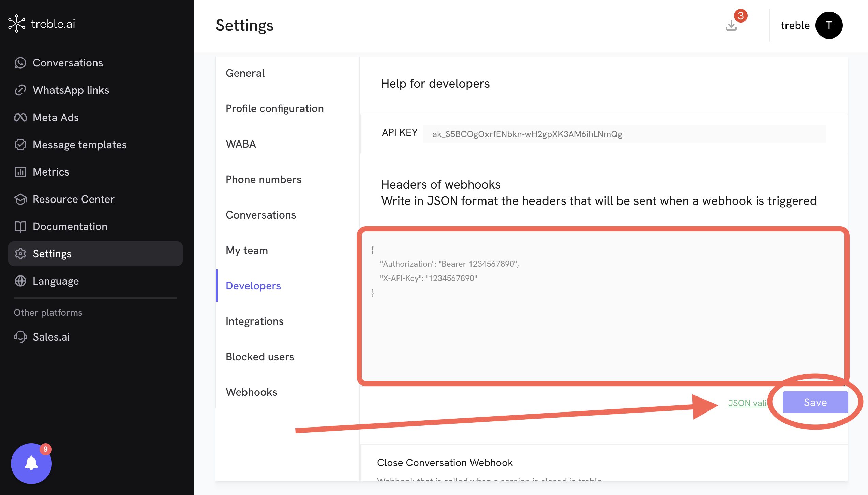Click the Message templates badge icon
Screen dimensions: 868x495
click(20, 145)
